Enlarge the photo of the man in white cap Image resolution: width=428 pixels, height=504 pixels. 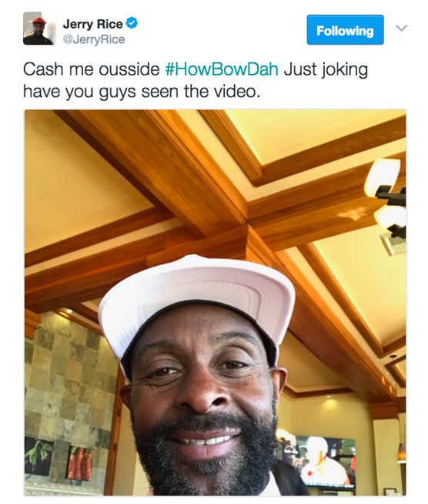[215, 303]
